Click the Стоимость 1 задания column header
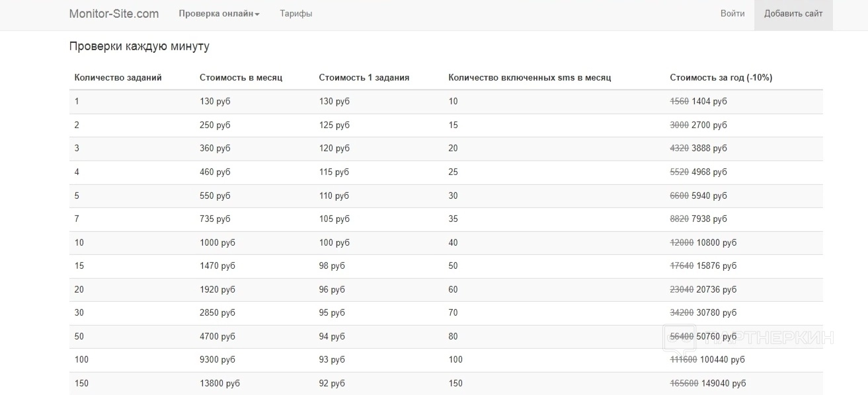Screen dimensions: 868x395 pyautogui.click(x=364, y=78)
